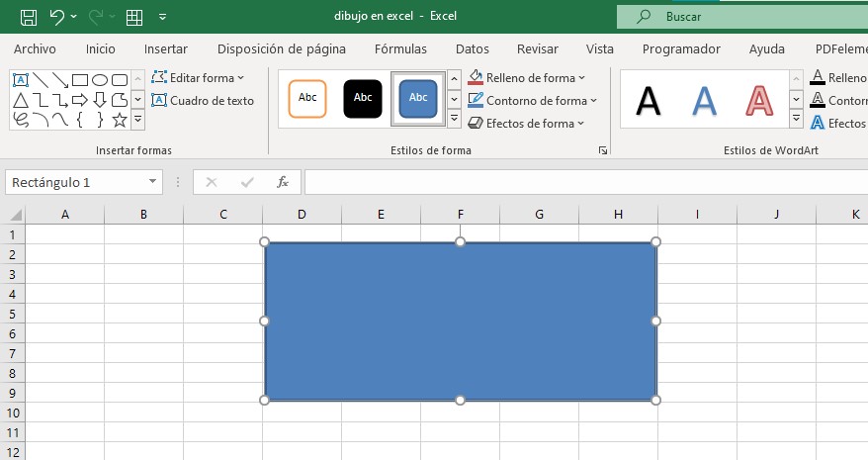
Task: Choose the down block arrow shape
Action: 100,100
